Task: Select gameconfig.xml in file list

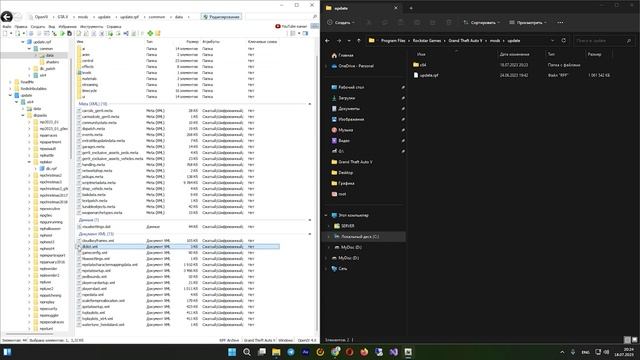Action: click(x=96, y=253)
